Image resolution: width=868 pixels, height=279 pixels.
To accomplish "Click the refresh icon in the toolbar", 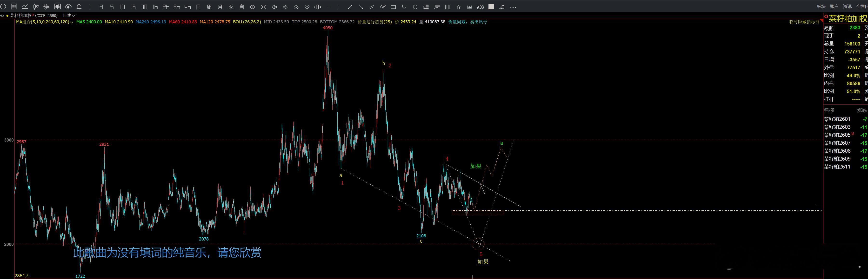I will [x=3, y=7].
